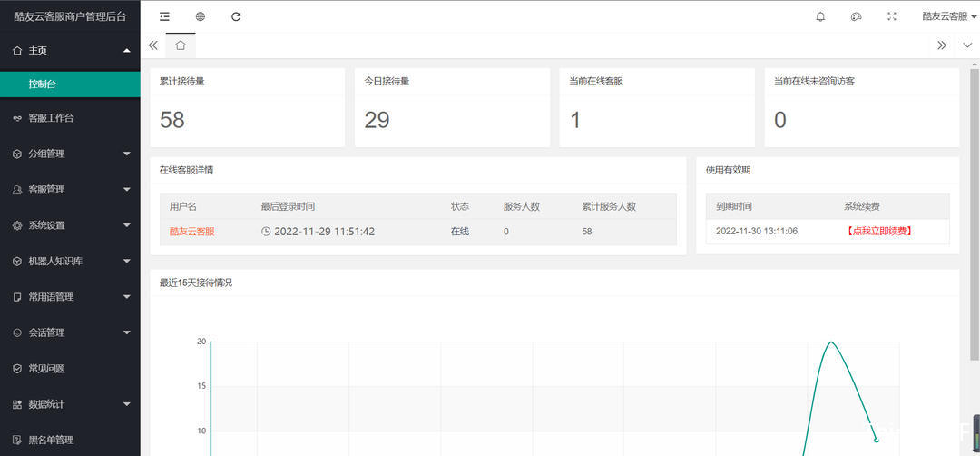Select the home tab icon
Viewport: 980px width, 456px height.
(181, 45)
